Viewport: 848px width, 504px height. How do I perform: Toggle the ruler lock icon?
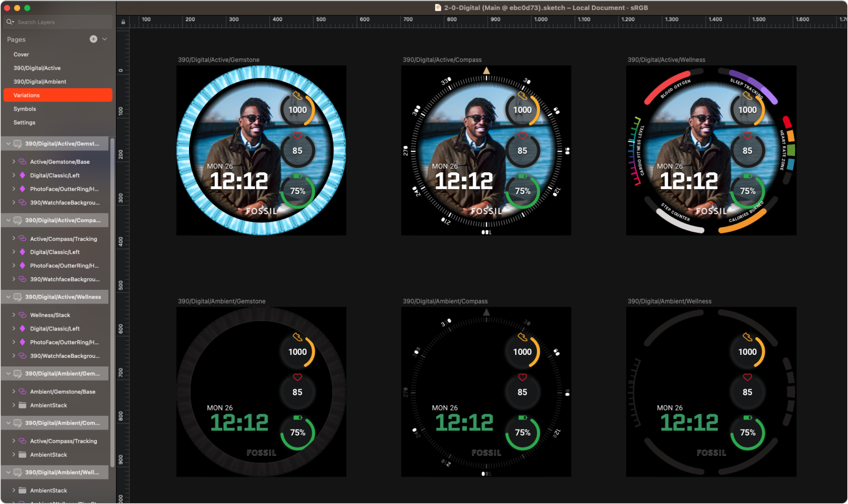(123, 22)
